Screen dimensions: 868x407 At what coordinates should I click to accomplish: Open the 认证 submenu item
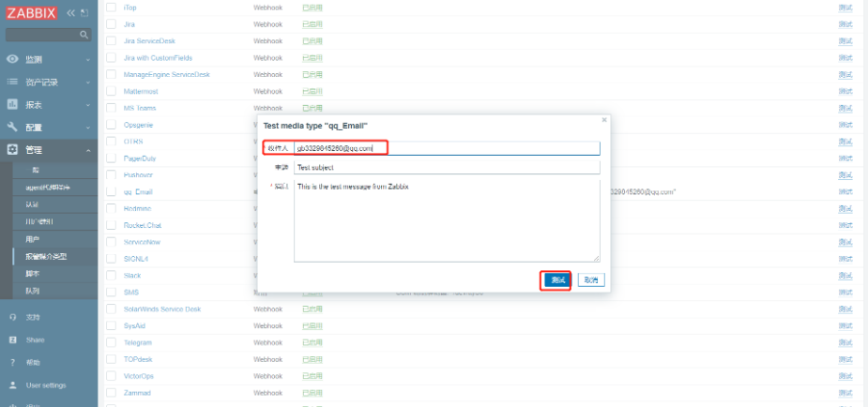(32, 204)
